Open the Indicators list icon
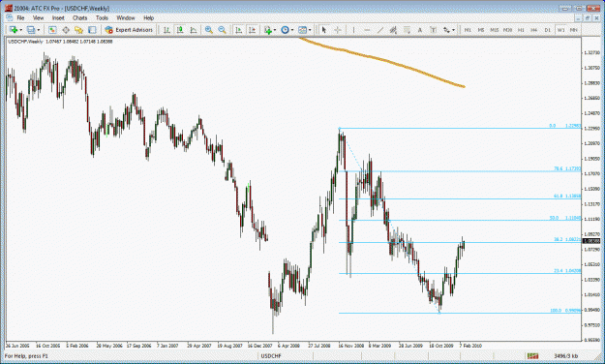Image resolution: width=605 pixels, height=364 pixels. pos(268,30)
